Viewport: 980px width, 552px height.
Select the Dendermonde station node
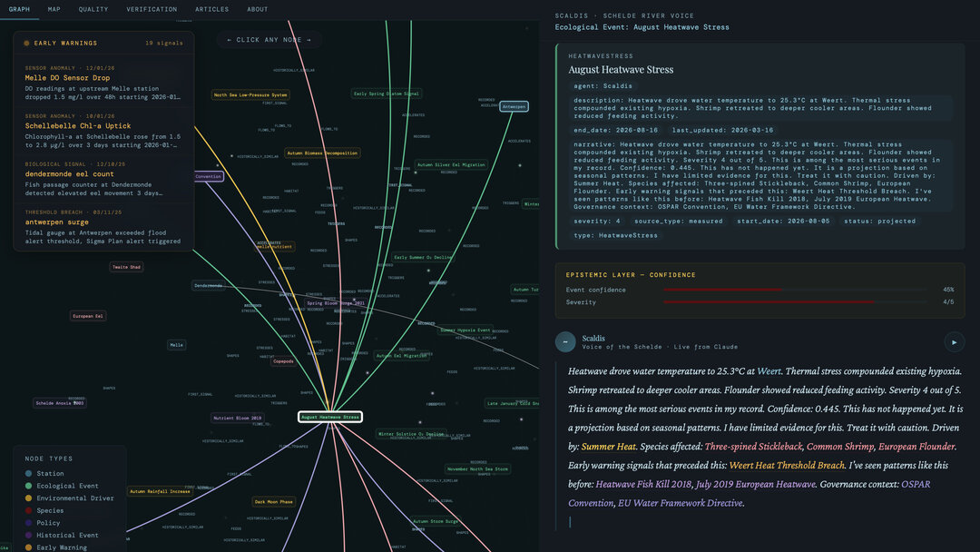(208, 286)
